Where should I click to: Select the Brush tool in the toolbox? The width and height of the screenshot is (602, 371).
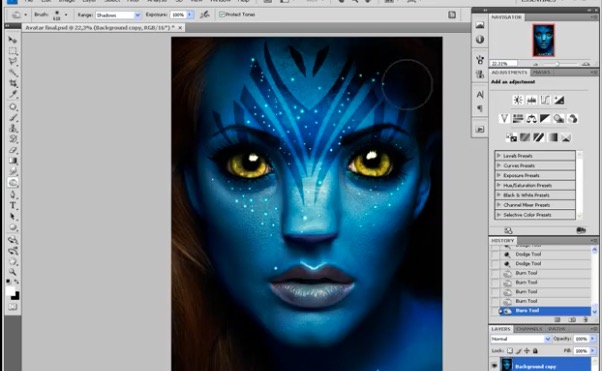13,118
